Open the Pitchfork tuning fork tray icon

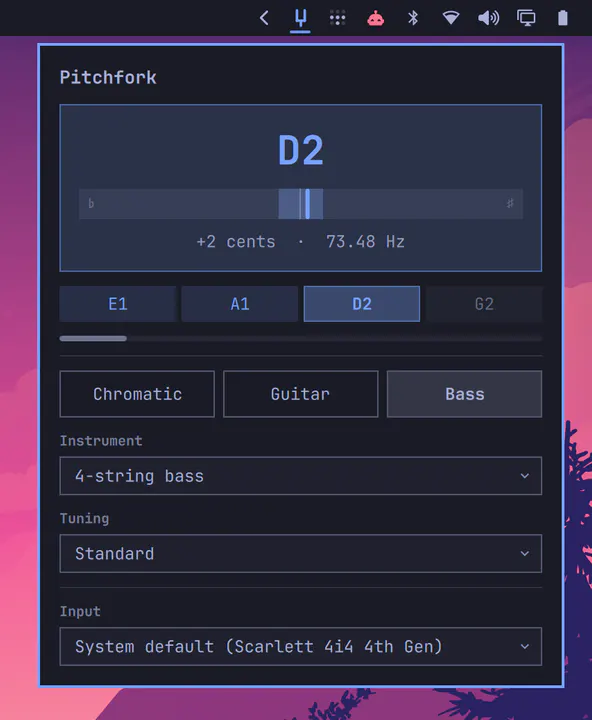300,18
